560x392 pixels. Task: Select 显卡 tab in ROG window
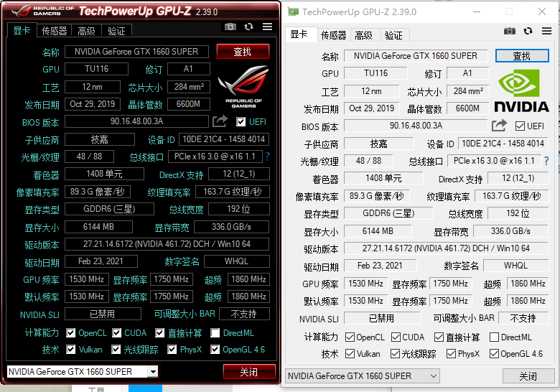[22, 30]
